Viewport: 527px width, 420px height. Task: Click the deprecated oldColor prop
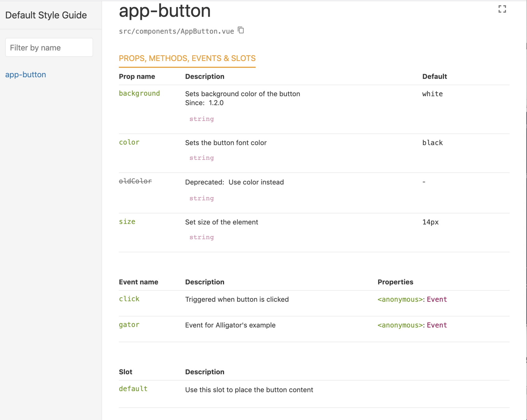point(135,181)
